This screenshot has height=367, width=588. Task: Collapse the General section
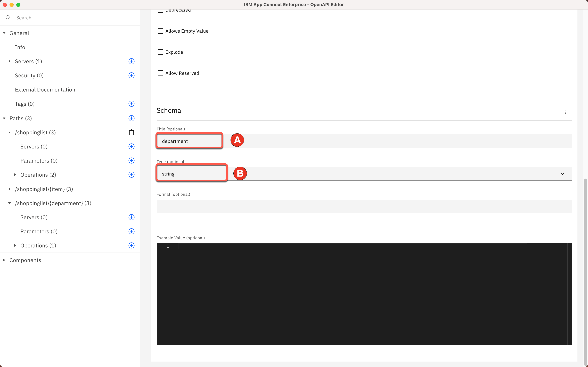[4, 33]
